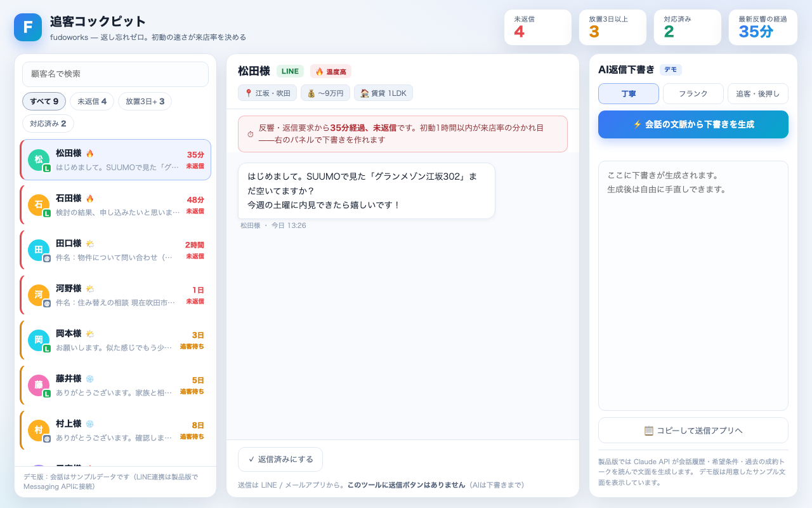The width and height of the screenshot is (812, 508).
Task: Click the デモ badge beside AI返信下書き
Action: point(671,70)
